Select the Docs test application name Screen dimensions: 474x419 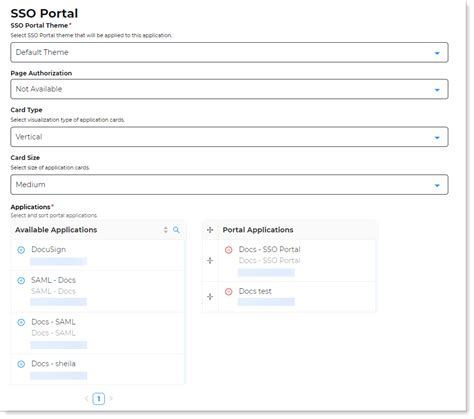[x=255, y=291]
